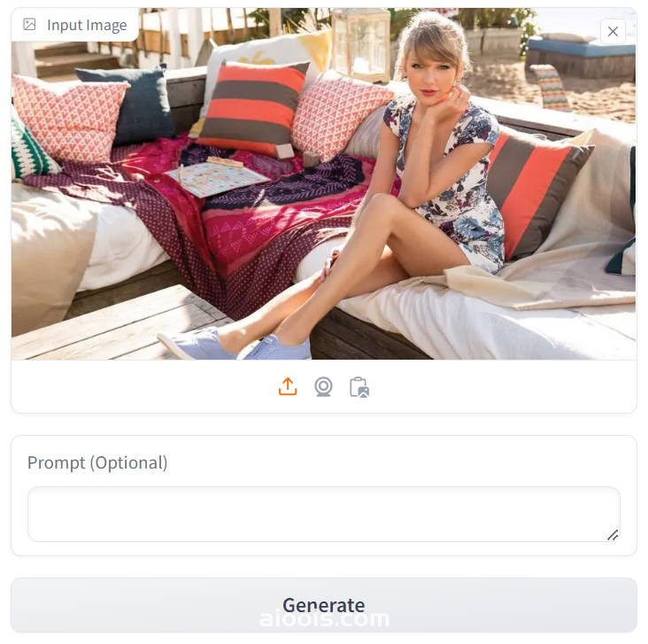Viewport: 648px width, 644px height.
Task: Click the striped pillow behind the woman
Action: 537,192
